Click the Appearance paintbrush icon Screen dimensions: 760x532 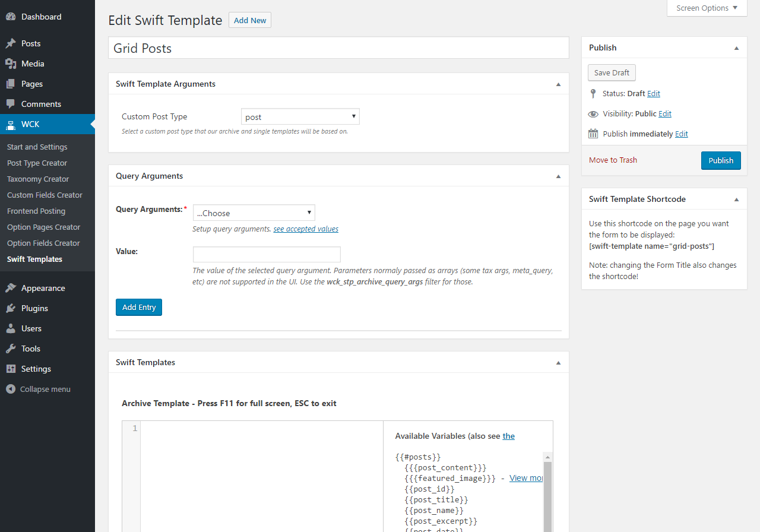click(11, 288)
